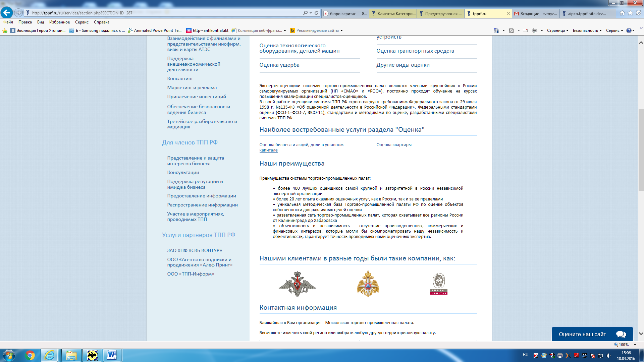Switch to the aipco.tpprf-site.dev tab

(584, 13)
